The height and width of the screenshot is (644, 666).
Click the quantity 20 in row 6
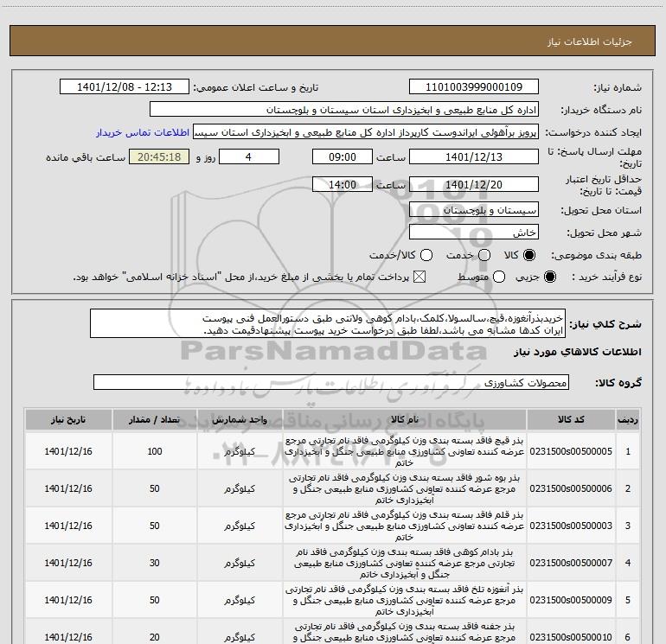[x=155, y=637]
